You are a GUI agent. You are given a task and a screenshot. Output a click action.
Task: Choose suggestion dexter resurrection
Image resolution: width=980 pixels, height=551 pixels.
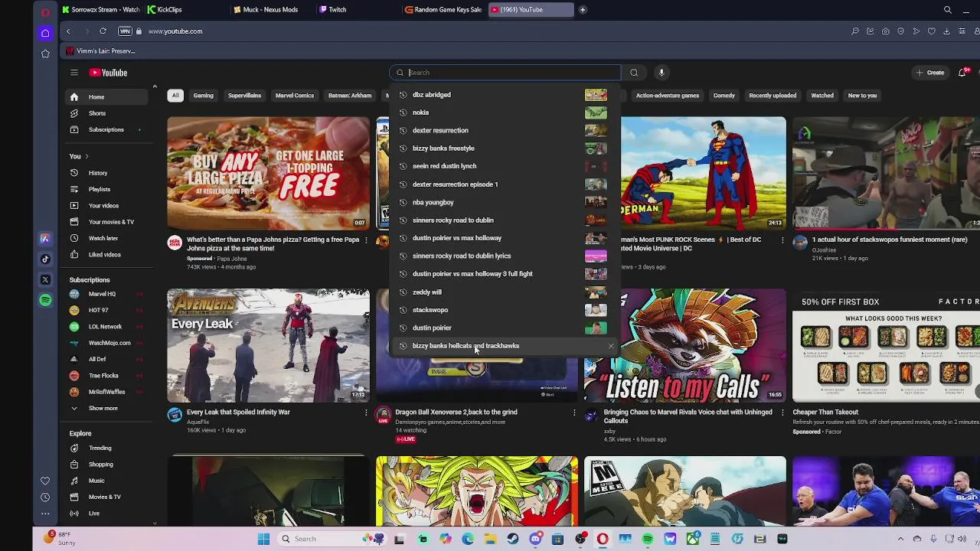click(x=505, y=130)
